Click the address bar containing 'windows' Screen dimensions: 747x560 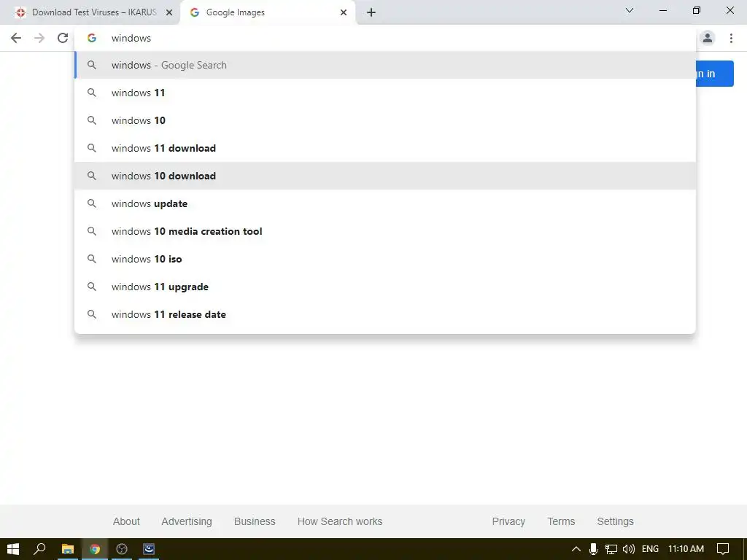click(385, 38)
